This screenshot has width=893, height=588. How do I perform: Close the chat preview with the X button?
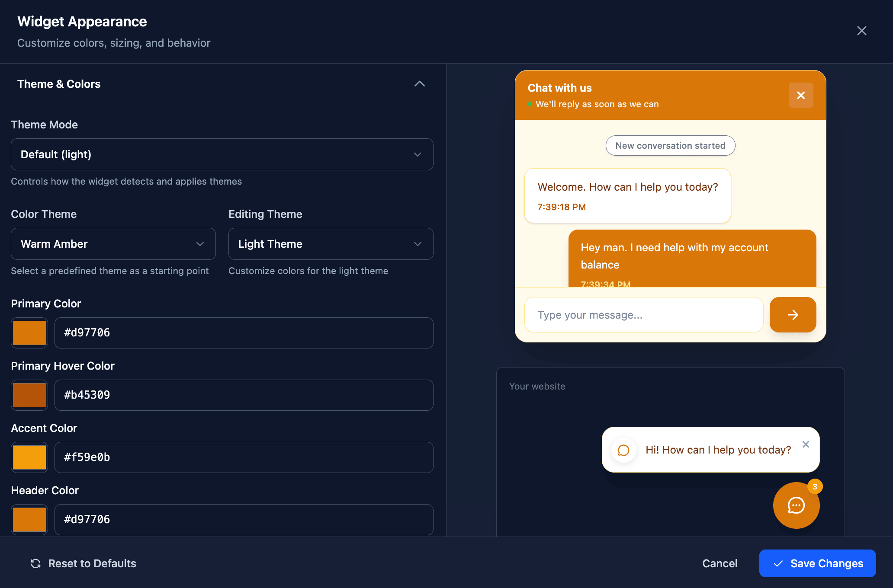(801, 95)
